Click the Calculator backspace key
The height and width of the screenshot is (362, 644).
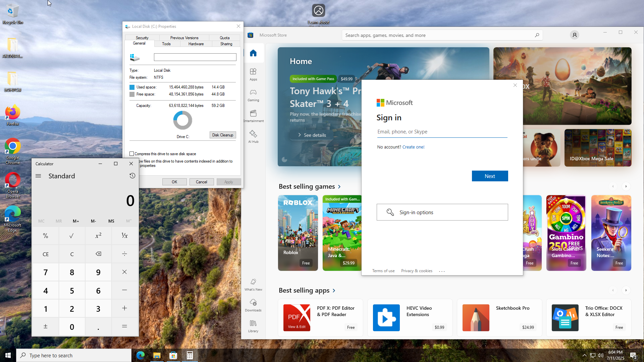[98, 254]
